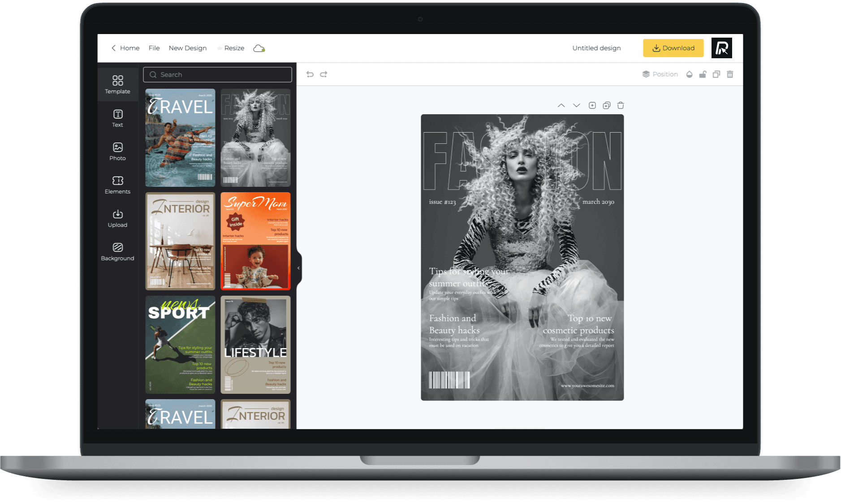Select the 'issue #123' text on canvas
The height and width of the screenshot is (504, 841).
(x=442, y=202)
